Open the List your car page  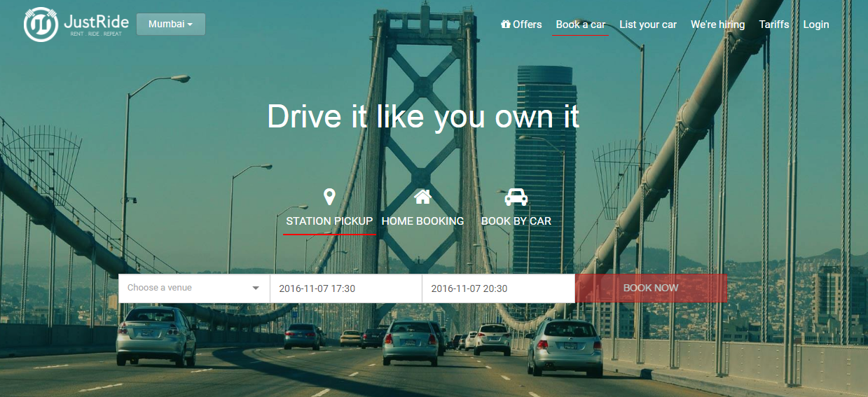648,25
